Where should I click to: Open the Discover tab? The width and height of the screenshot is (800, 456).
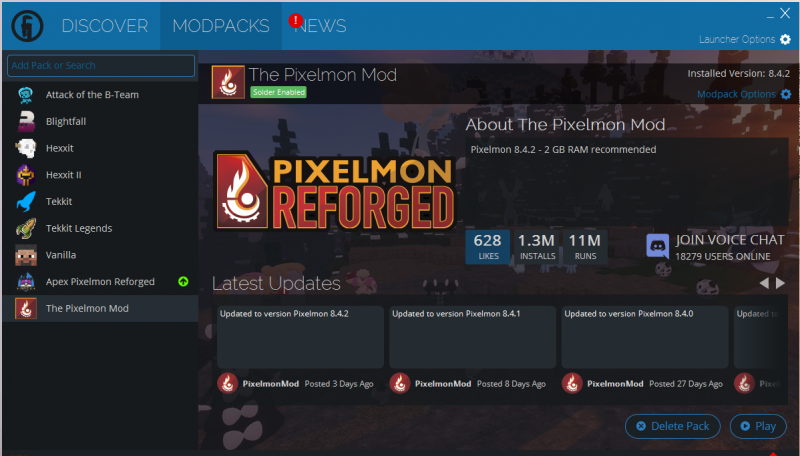coord(105,26)
